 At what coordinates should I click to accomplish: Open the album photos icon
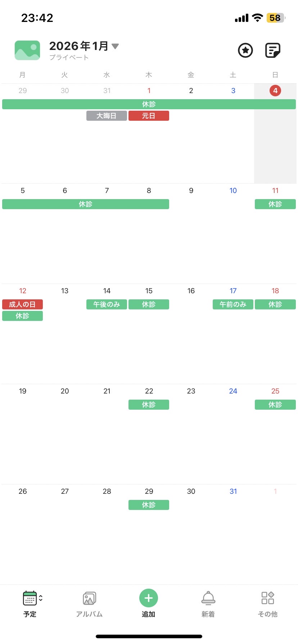[89, 598]
